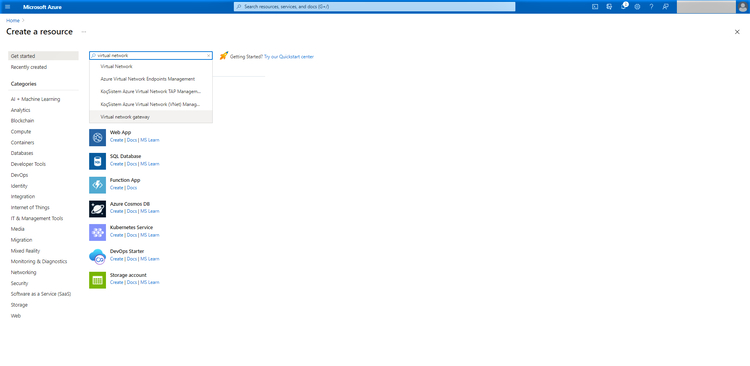The height and width of the screenshot is (366, 750).
Task: Open the Directories and subscriptions filter icon
Action: [x=609, y=7]
